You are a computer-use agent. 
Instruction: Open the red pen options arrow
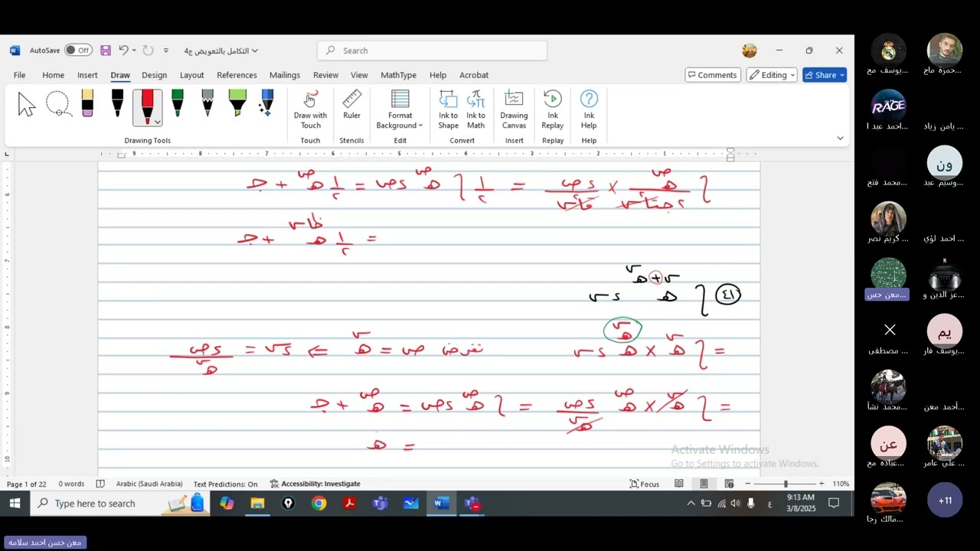(x=157, y=122)
